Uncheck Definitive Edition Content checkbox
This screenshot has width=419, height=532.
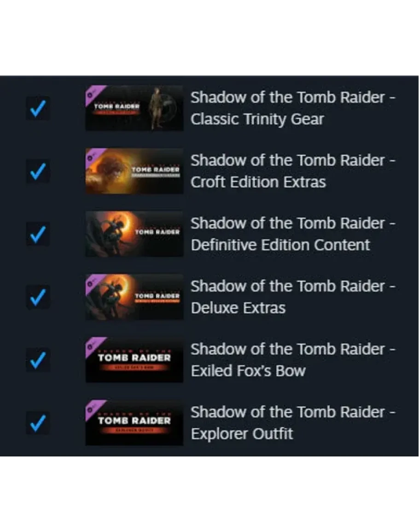tap(38, 234)
